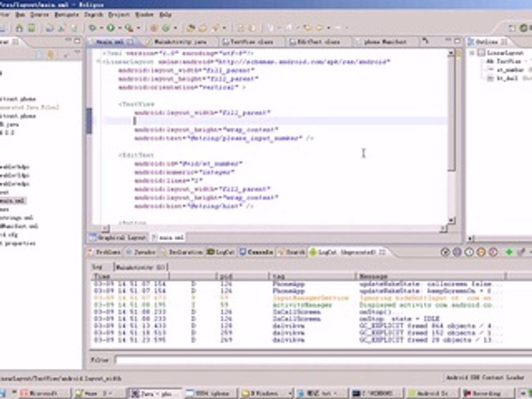Image resolution: width=532 pixels, height=399 pixels.
Task: Click the Open Task folder toolbar icon
Action: coord(203,28)
